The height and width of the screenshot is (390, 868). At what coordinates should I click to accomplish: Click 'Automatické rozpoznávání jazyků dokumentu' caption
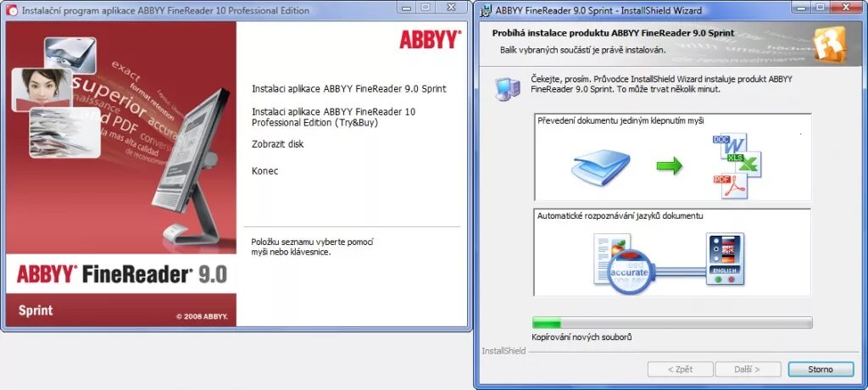620,215
